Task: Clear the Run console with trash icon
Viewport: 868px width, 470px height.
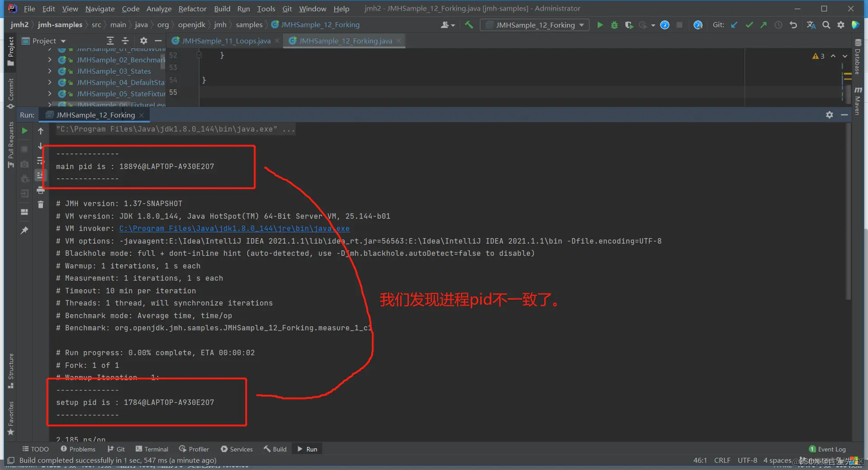Action: pyautogui.click(x=41, y=205)
